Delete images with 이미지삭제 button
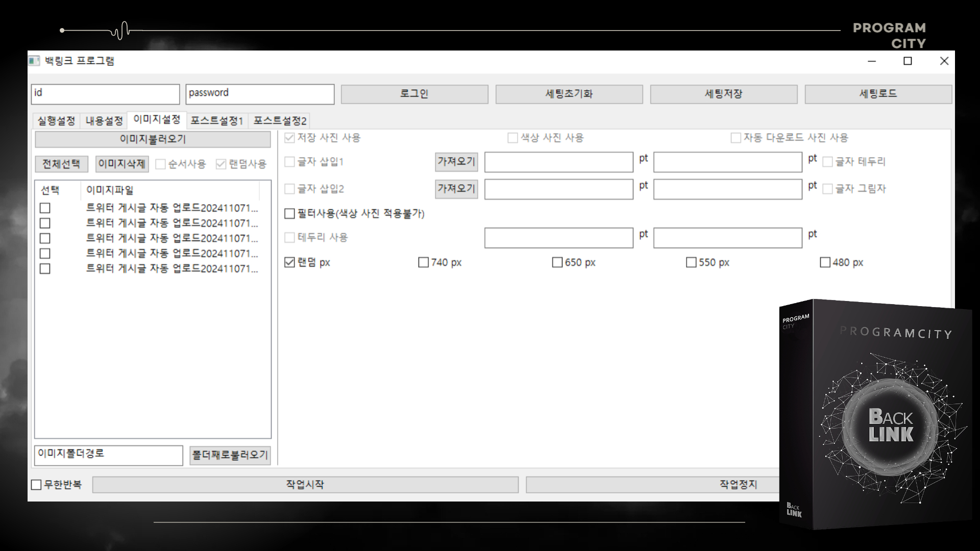This screenshot has height=551, width=980. tap(122, 164)
